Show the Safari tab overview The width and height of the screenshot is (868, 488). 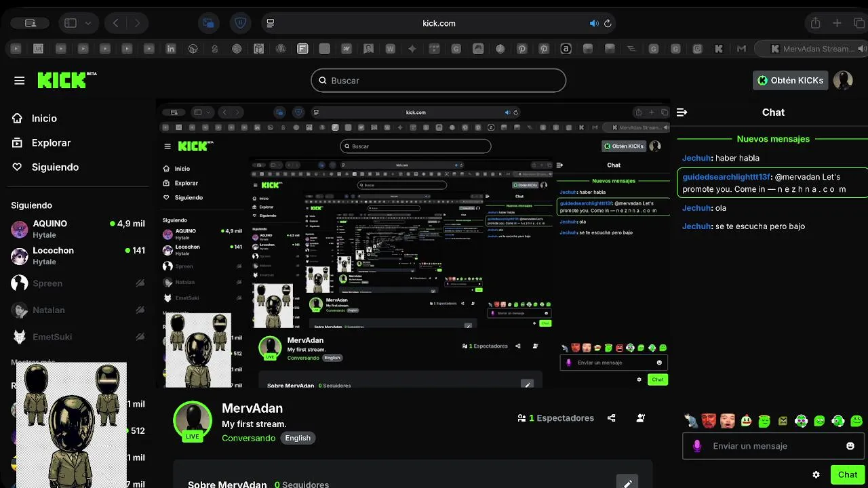click(859, 23)
